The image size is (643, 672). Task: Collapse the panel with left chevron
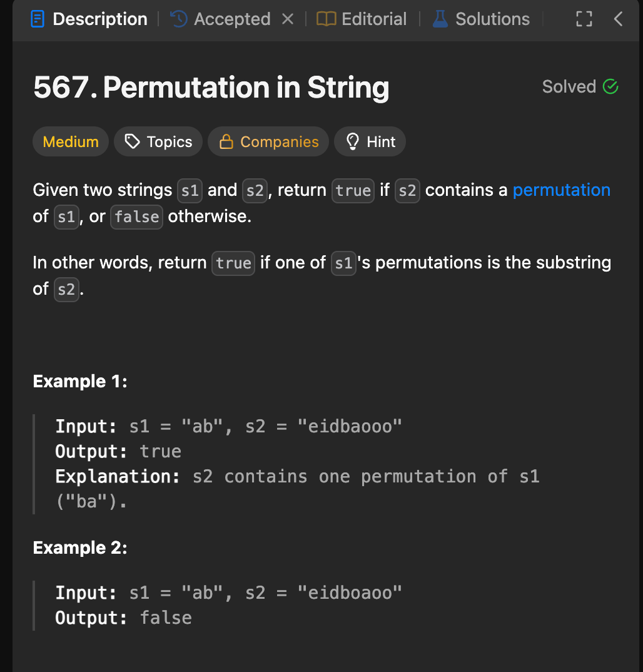tap(618, 19)
